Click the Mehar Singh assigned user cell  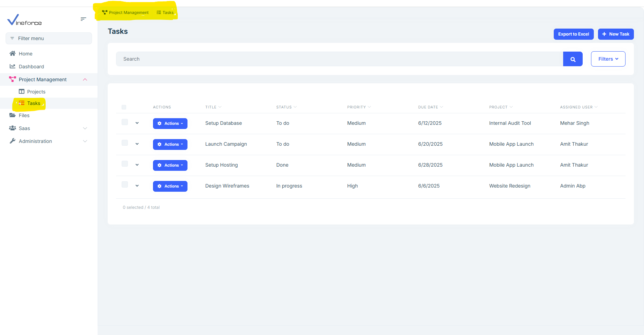575,123
